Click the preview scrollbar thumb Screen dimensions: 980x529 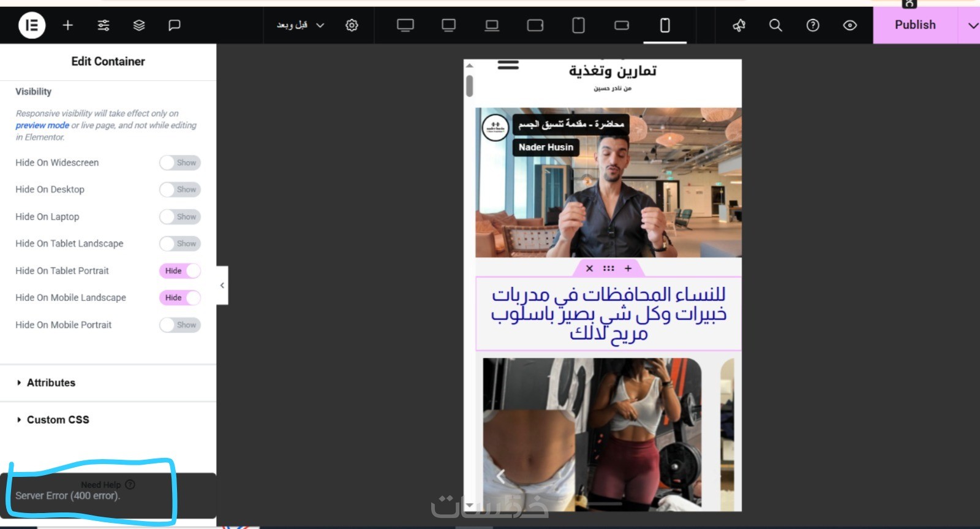pyautogui.click(x=469, y=86)
